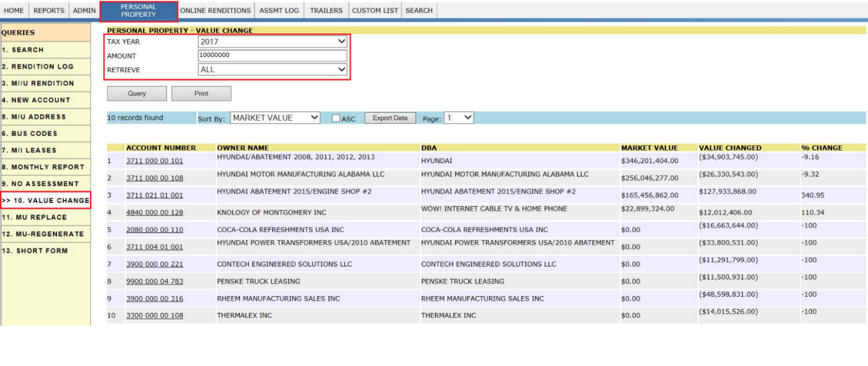Open the HOME tab
The height and width of the screenshot is (366, 868).
[14, 10]
